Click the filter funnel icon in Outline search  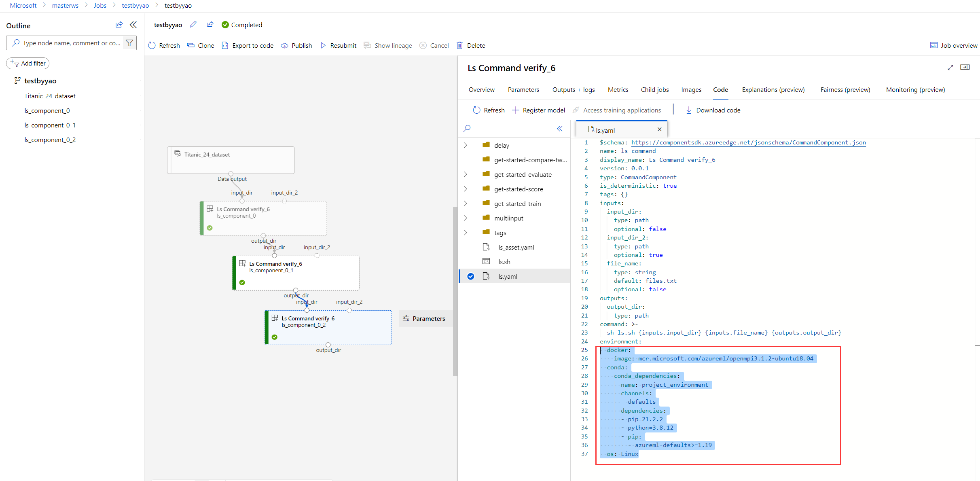click(129, 43)
